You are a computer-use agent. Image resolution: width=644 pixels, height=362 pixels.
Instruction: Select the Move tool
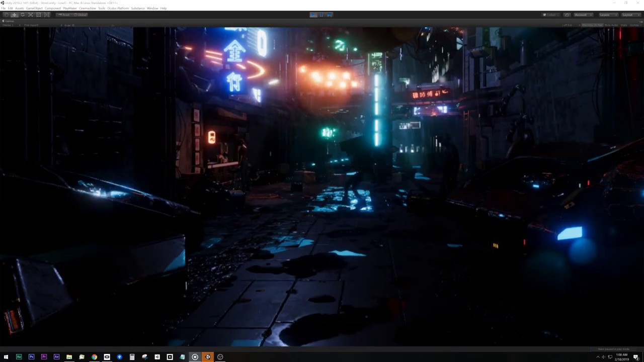coord(14,15)
